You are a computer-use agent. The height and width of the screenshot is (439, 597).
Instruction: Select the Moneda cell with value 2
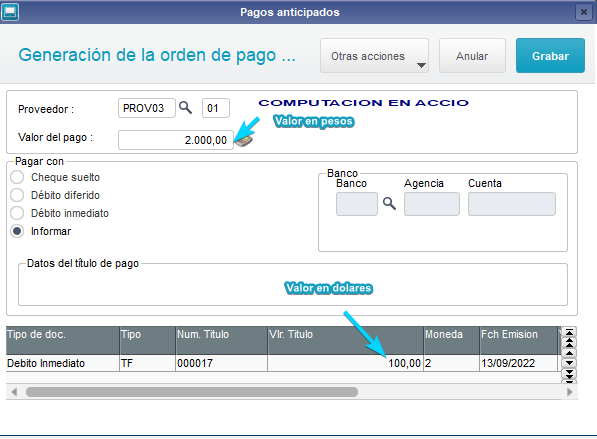(452, 363)
